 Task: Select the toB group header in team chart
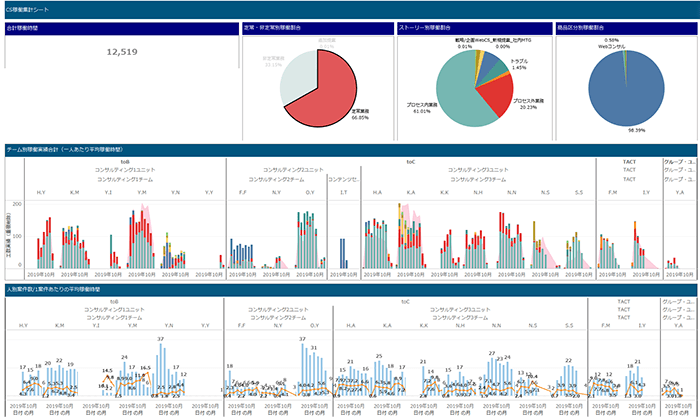click(125, 158)
